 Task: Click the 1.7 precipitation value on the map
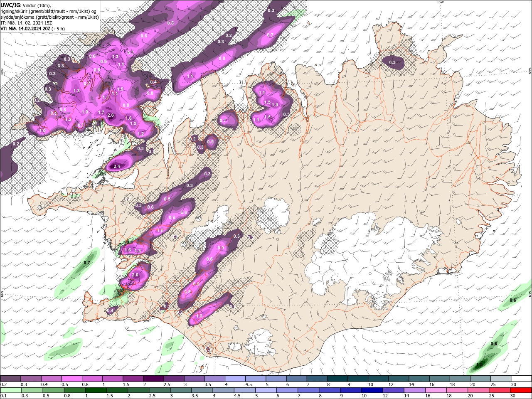pos(101,113)
